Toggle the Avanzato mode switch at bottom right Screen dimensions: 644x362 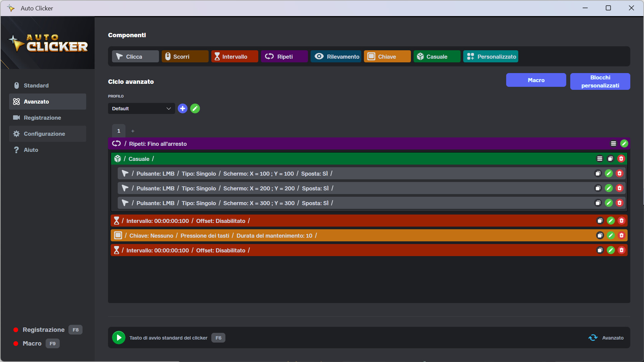click(593, 338)
